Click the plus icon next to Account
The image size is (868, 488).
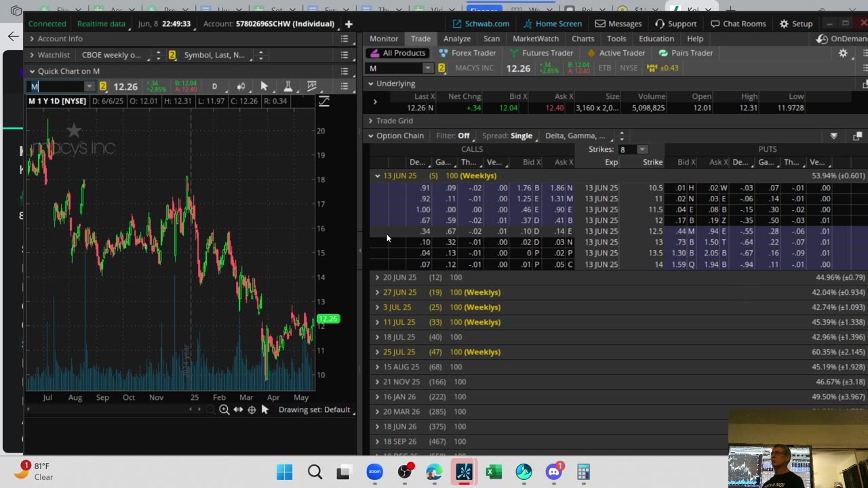tap(349, 24)
